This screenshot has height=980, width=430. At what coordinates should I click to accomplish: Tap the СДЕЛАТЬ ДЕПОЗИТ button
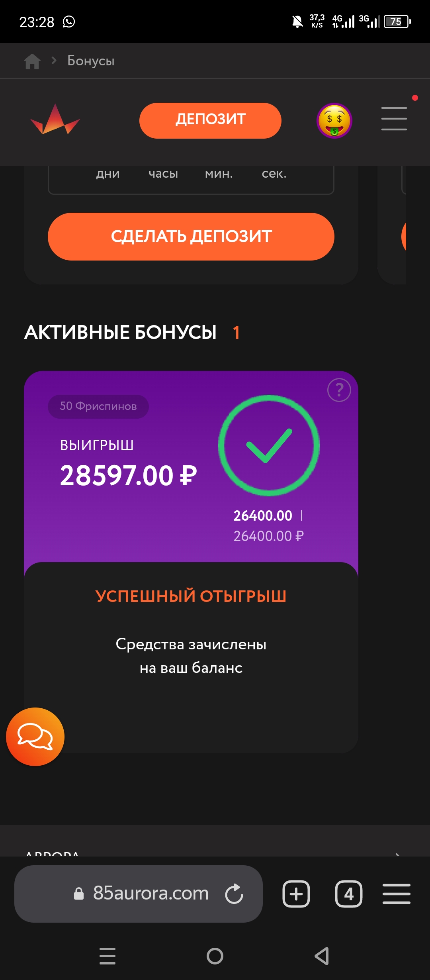(x=191, y=237)
